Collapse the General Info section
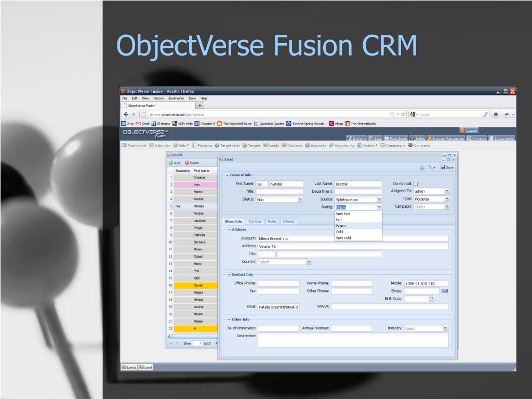 [228, 175]
